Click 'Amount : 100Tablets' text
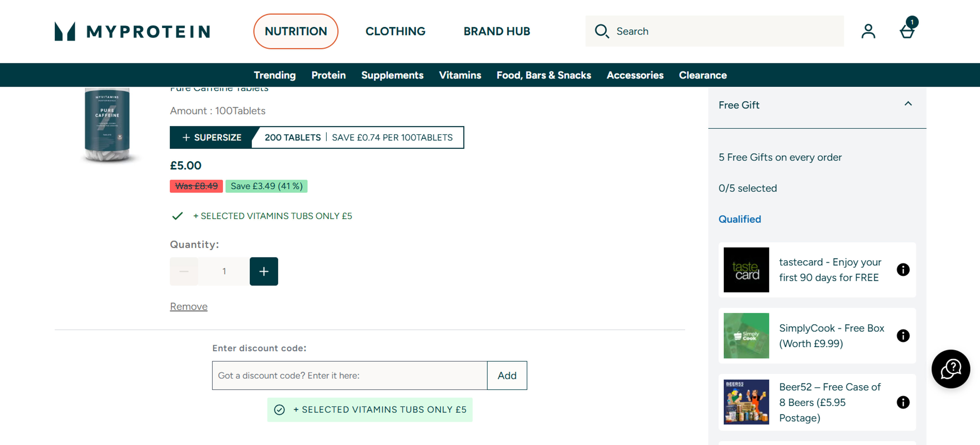Image resolution: width=980 pixels, height=445 pixels. click(x=218, y=111)
